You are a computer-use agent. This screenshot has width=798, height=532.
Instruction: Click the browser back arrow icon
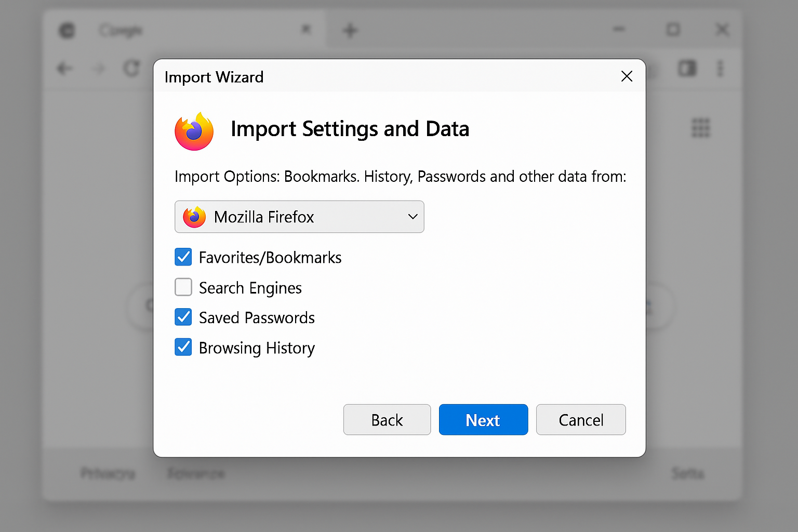64,68
